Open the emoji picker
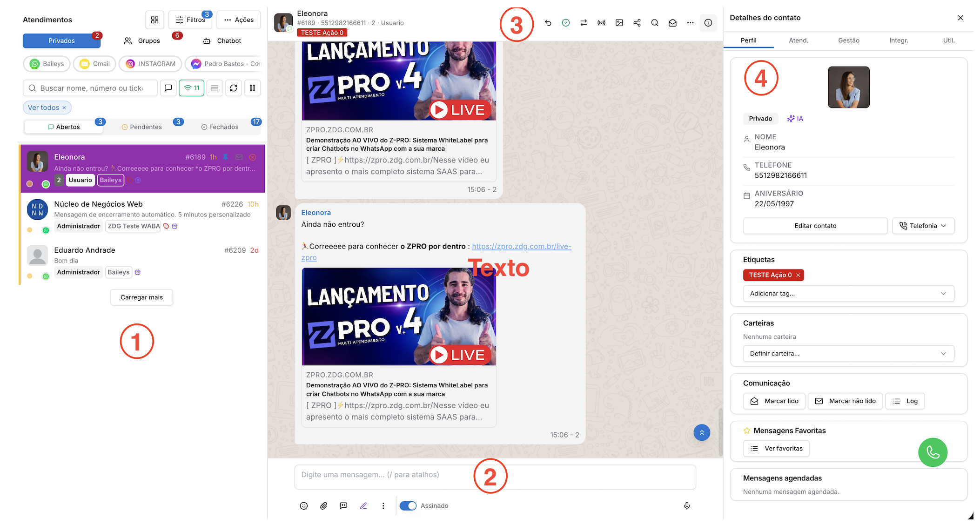 [x=304, y=506]
